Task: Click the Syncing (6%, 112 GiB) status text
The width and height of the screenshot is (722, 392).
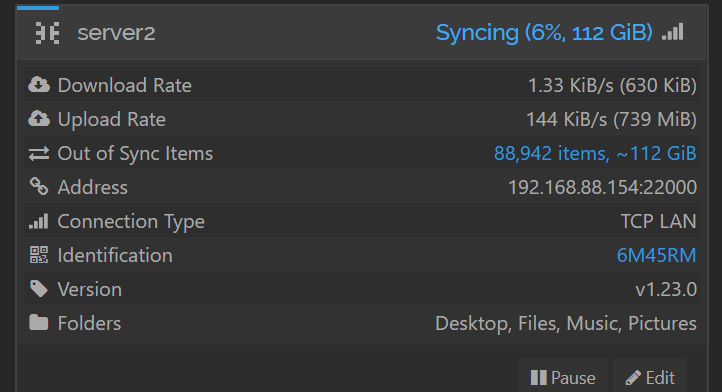Action: point(544,33)
